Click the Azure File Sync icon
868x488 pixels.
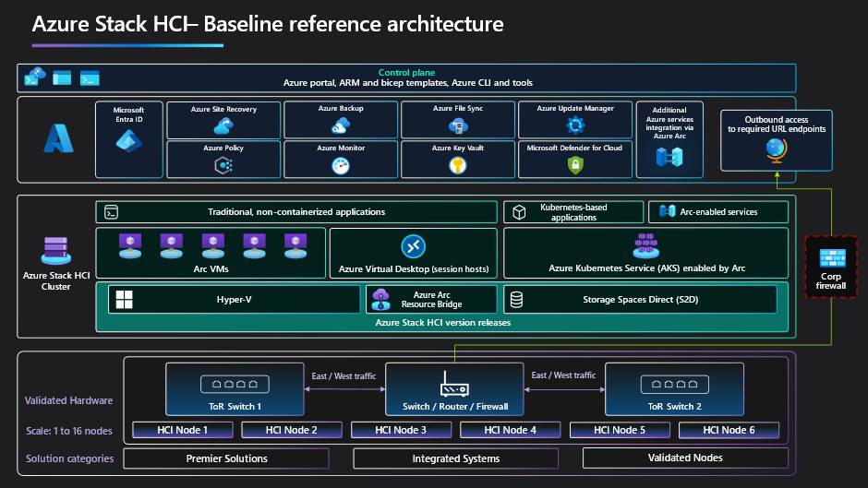tap(458, 125)
